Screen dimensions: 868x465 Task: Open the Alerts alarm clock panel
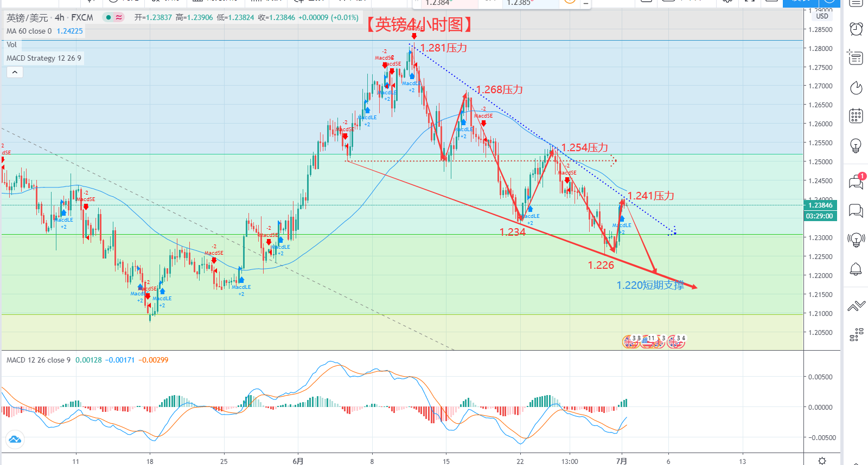[856, 28]
